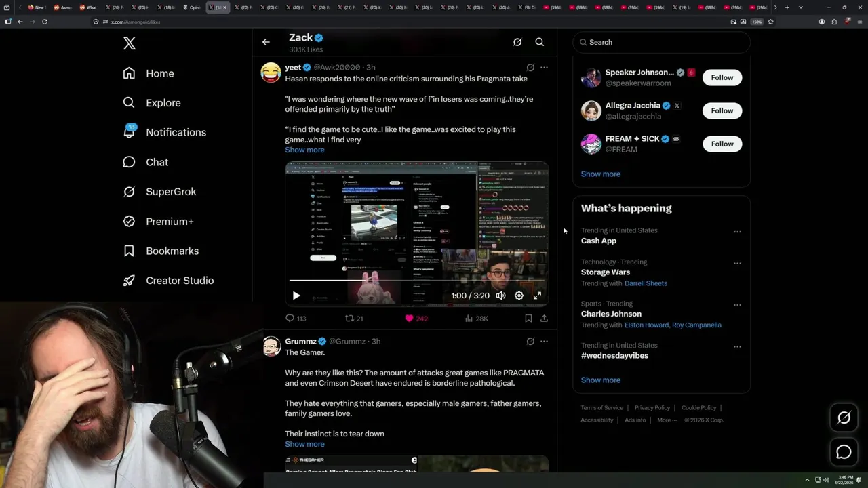Viewport: 868px width, 488px height.
Task: Show more who-to-follow suggestions
Action: coord(600,174)
